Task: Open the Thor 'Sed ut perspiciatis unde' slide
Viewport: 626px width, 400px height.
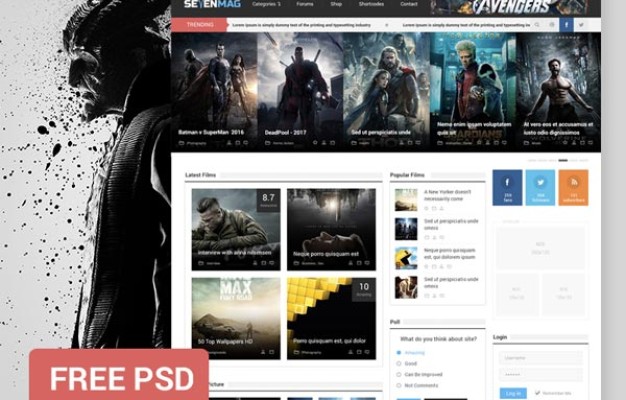Action: click(386, 92)
